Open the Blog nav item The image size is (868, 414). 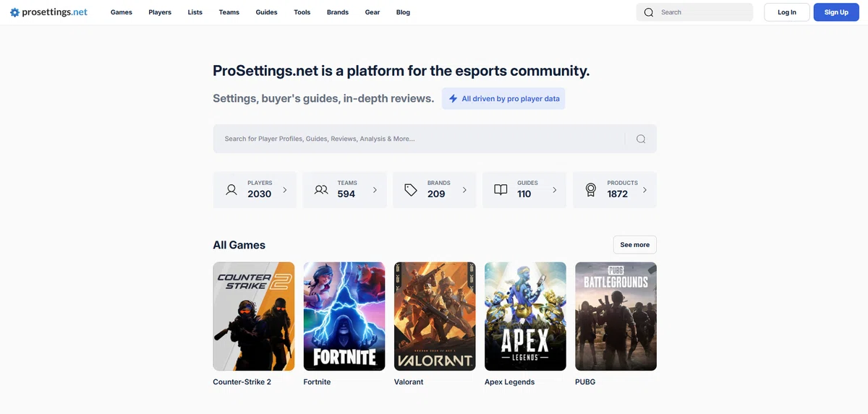404,12
